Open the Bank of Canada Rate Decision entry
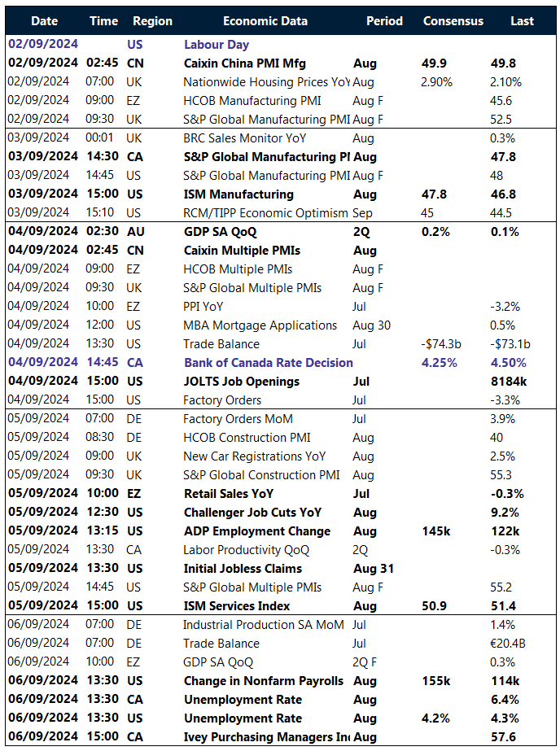 (x=268, y=363)
